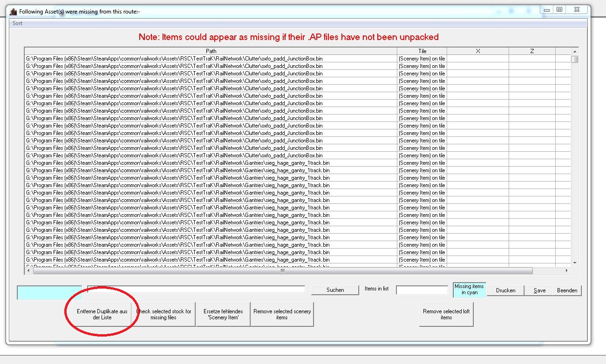The width and height of the screenshot is (606, 364).
Task: Click Ersetze fehlendes 'Scenery Item' button
Action: pyautogui.click(x=223, y=314)
